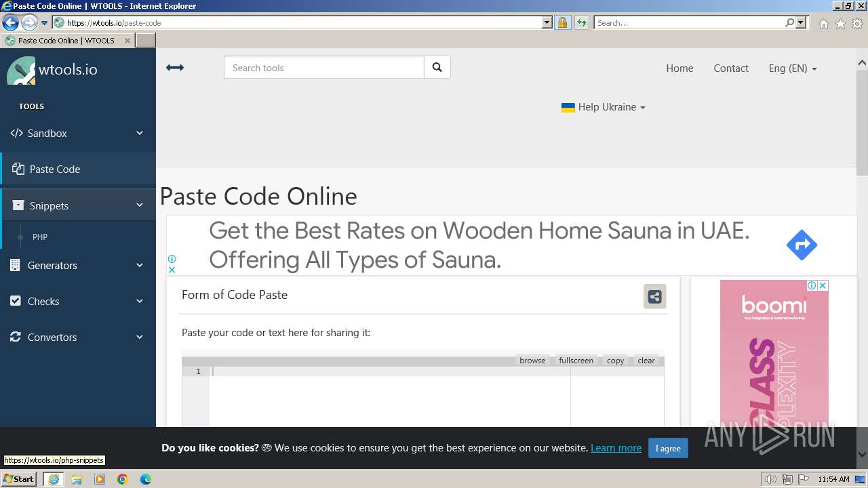This screenshot has height=488, width=868.
Task: Expand the Generators menu
Action: [140, 265]
